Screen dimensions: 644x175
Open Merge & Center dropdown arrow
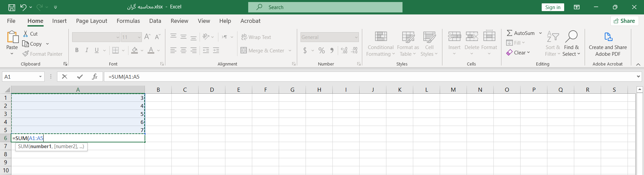pos(290,51)
